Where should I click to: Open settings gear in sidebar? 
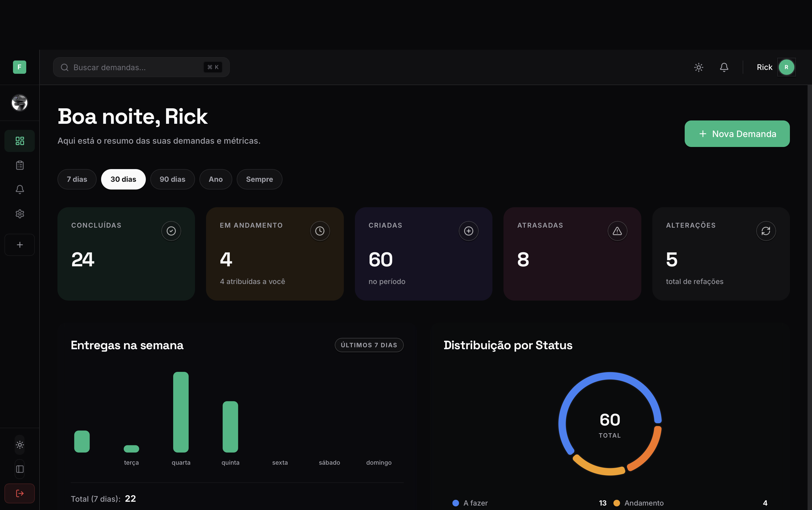(20, 214)
